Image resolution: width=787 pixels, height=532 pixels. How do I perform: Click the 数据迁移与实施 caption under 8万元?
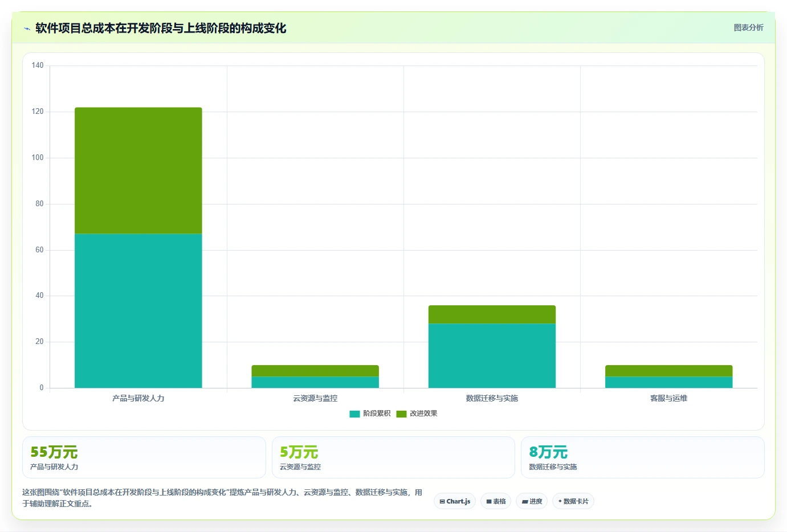point(553,467)
